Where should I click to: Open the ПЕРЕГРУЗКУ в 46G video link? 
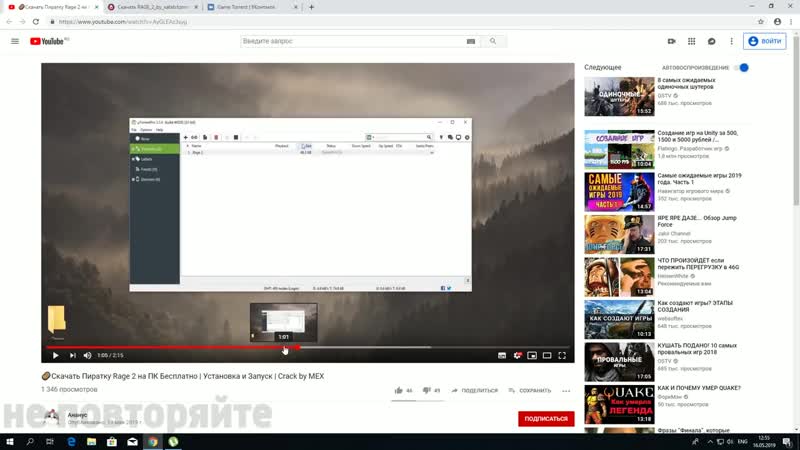tap(698, 264)
